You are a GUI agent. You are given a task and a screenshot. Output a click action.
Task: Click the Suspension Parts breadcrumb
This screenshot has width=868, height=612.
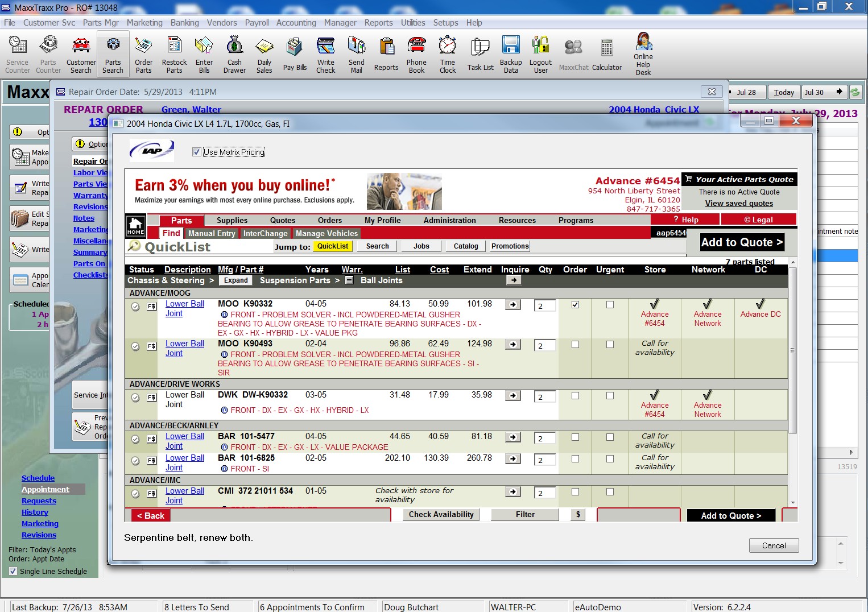pos(295,280)
